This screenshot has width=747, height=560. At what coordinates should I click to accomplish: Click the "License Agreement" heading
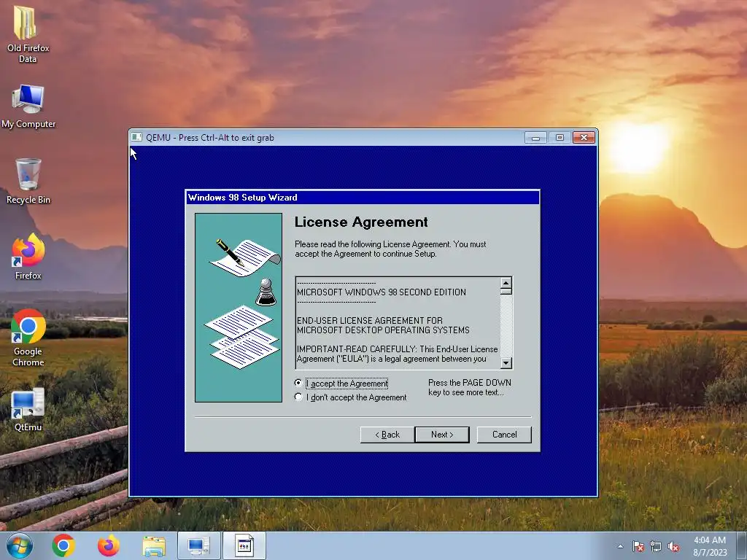[x=361, y=222]
